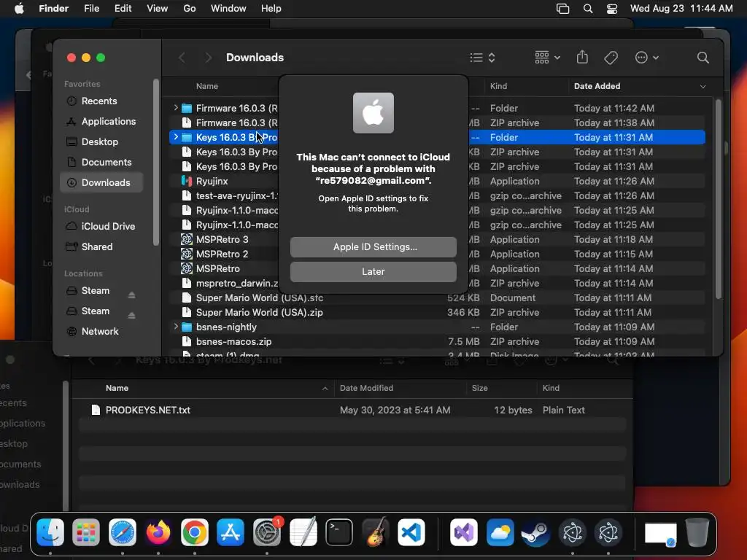Go to Desktop in the sidebar
The height and width of the screenshot is (560, 747).
point(99,142)
